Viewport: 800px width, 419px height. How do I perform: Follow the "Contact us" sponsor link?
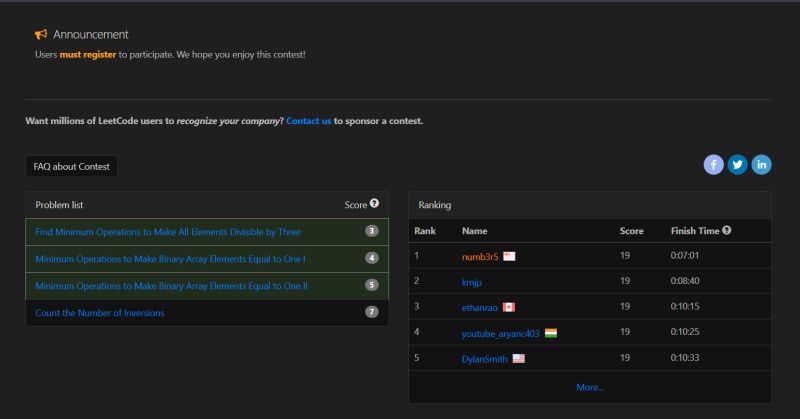point(308,121)
